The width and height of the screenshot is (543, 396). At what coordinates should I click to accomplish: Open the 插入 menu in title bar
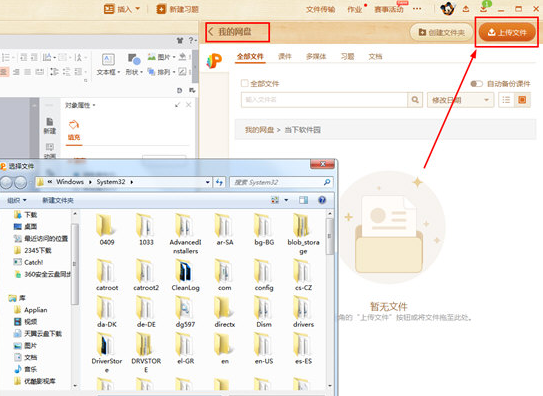[122, 9]
